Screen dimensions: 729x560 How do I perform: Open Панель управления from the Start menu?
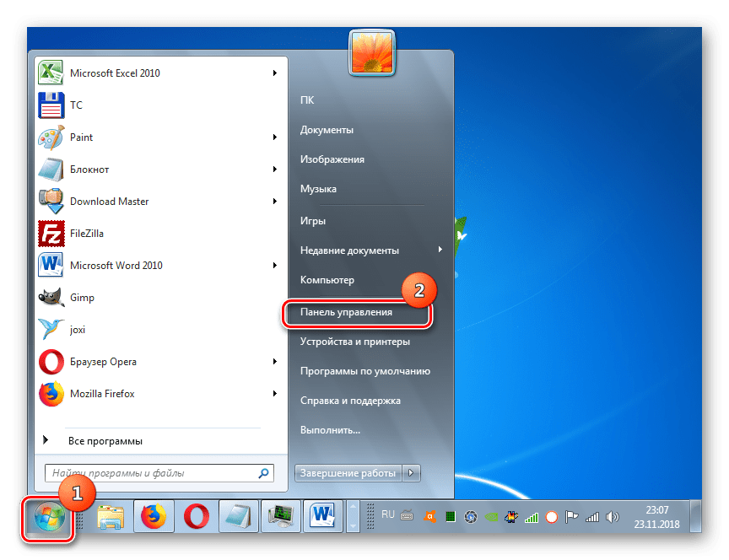click(346, 312)
